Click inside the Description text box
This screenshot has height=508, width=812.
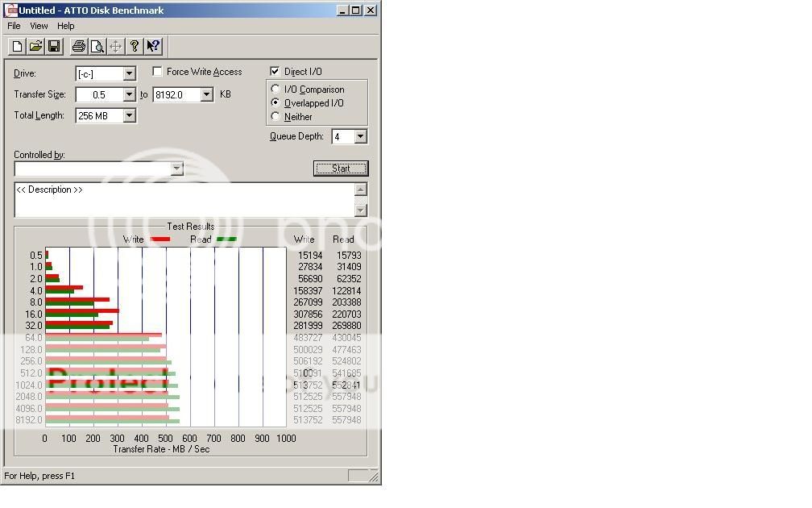[x=184, y=200]
